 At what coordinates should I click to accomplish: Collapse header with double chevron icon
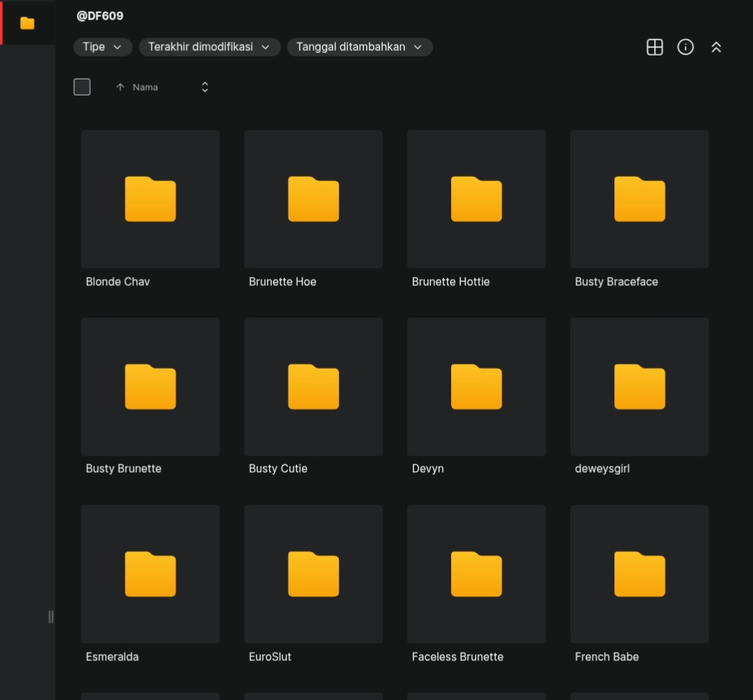pyautogui.click(x=716, y=47)
